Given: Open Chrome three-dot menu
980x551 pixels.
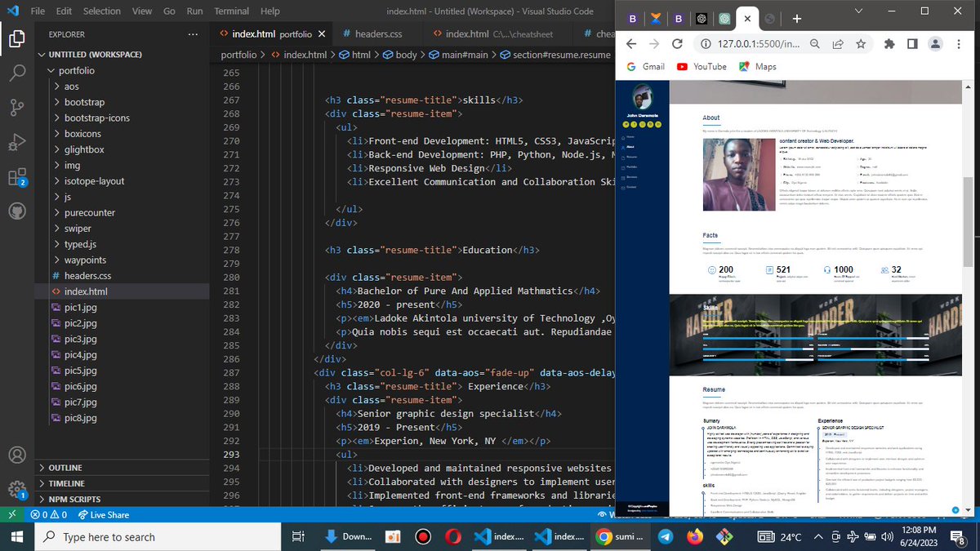Looking at the screenshot, I should point(960,44).
